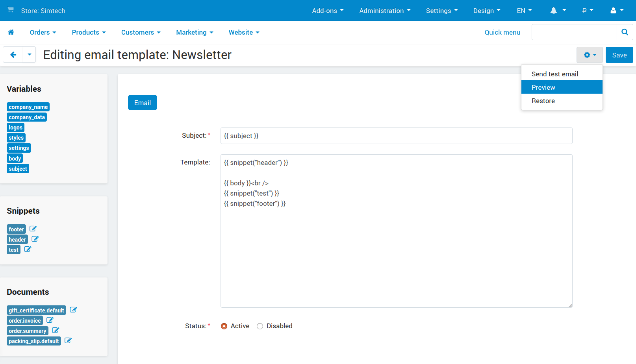
Task: Edit the test snippet icon
Action: pos(28,249)
